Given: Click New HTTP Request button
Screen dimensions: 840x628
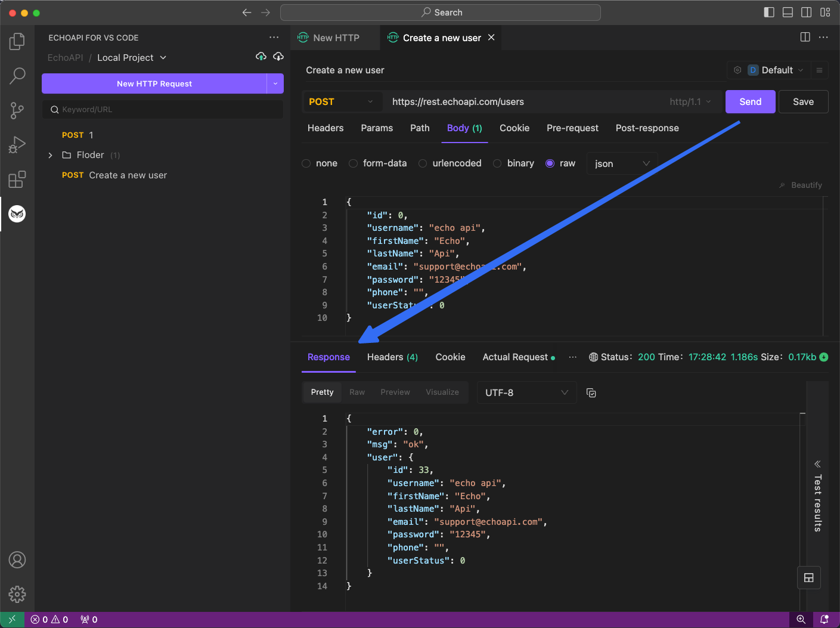Looking at the screenshot, I should pyautogui.click(x=154, y=83).
